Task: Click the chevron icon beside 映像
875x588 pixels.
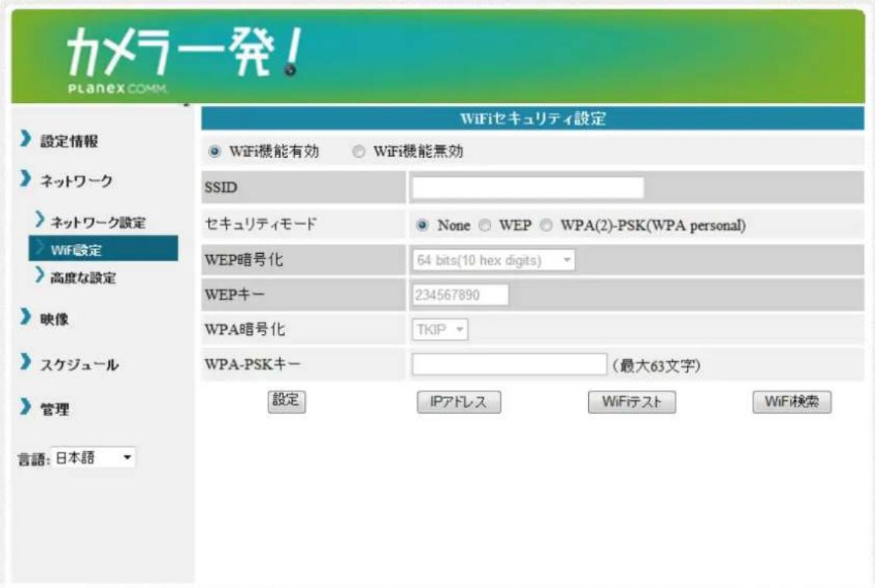Action: click(25, 316)
